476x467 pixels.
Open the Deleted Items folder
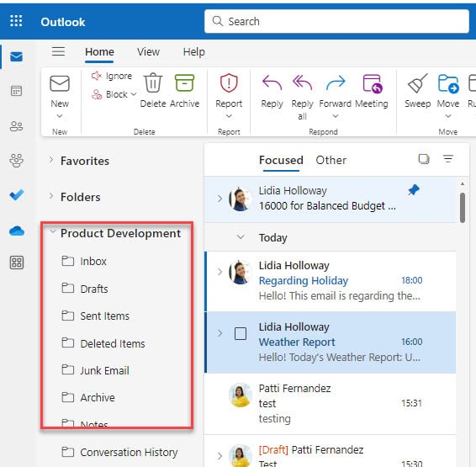click(x=103, y=343)
